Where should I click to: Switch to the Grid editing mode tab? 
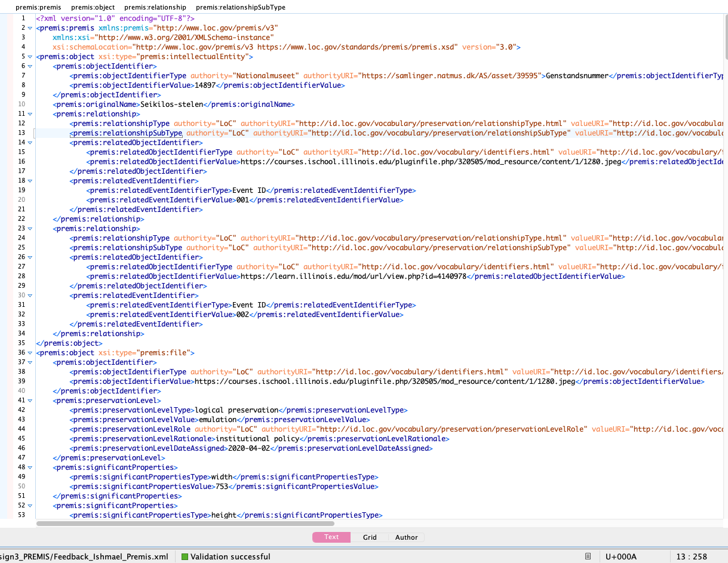(370, 537)
